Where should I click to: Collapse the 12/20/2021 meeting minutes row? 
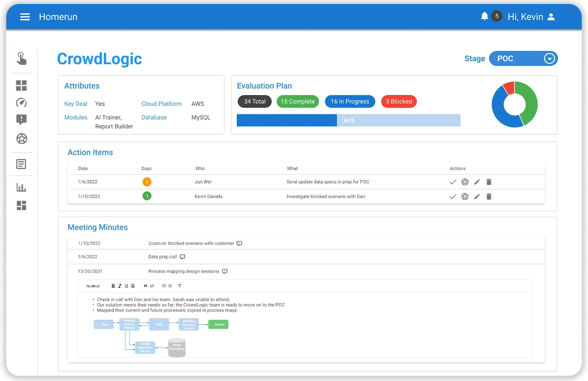[x=306, y=272]
